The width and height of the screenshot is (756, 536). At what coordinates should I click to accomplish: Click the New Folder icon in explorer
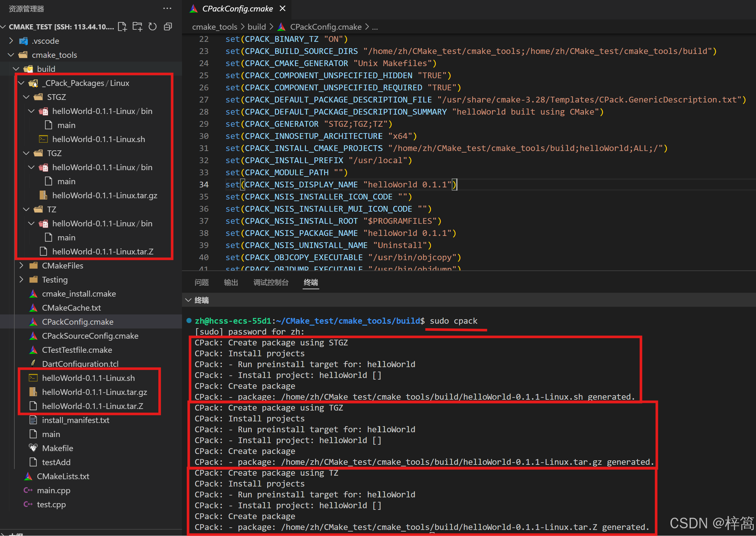137,27
